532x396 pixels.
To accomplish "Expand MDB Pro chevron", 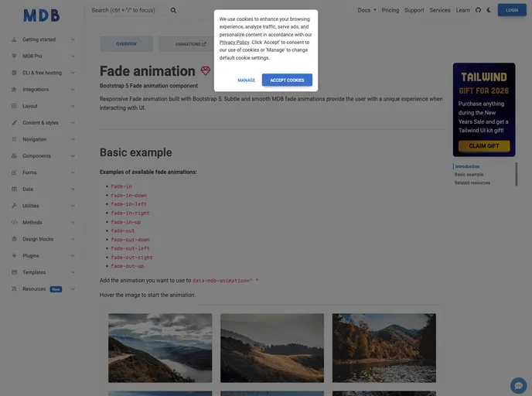I will coord(73,56).
